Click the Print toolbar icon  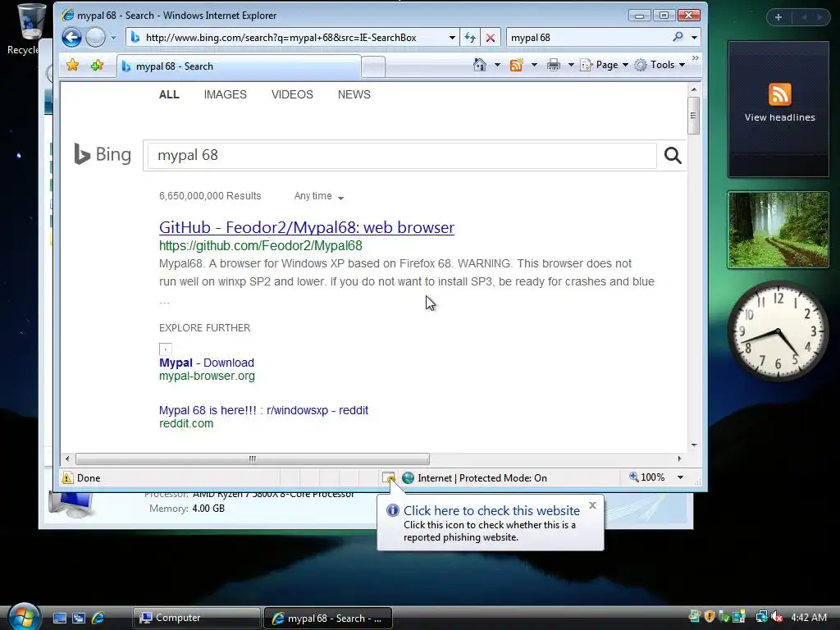pos(554,65)
